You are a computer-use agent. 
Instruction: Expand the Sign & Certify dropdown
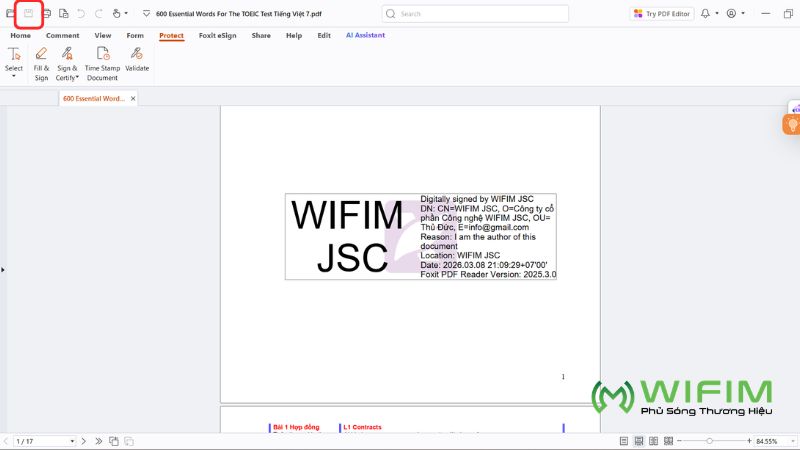pos(77,78)
